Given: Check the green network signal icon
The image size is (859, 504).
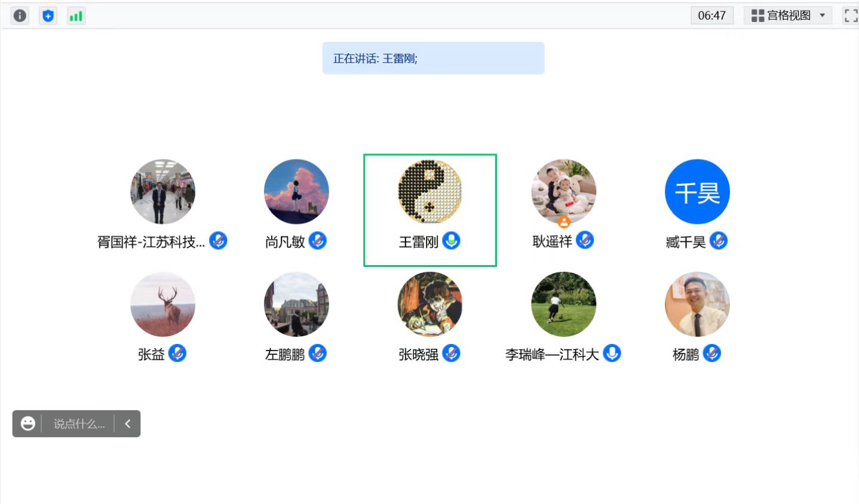Looking at the screenshot, I should pyautogui.click(x=76, y=16).
